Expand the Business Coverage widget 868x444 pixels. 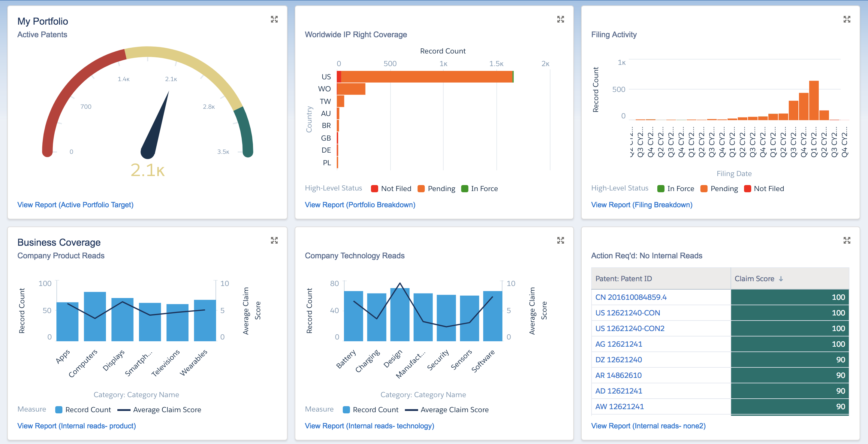274,240
